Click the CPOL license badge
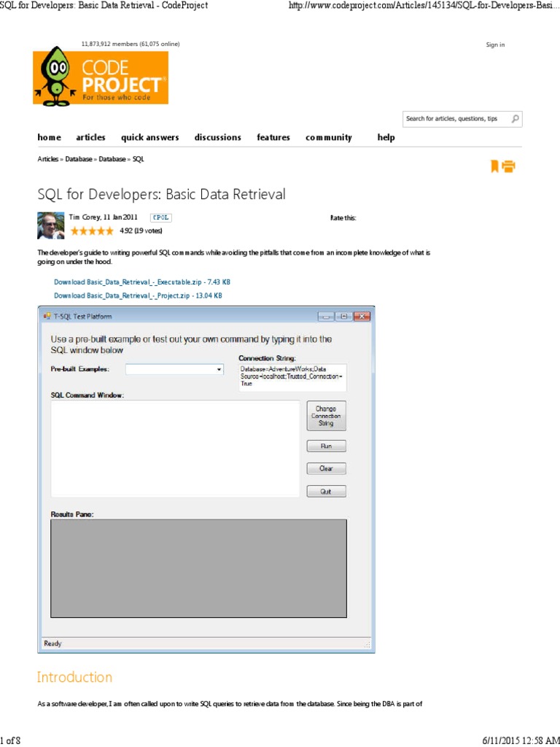 (160, 217)
